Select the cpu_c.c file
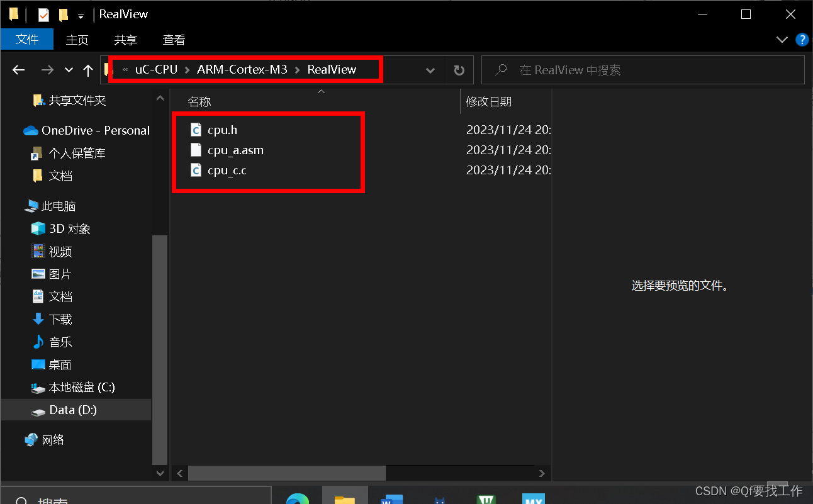Screen dimensions: 813x504 coord(227,171)
